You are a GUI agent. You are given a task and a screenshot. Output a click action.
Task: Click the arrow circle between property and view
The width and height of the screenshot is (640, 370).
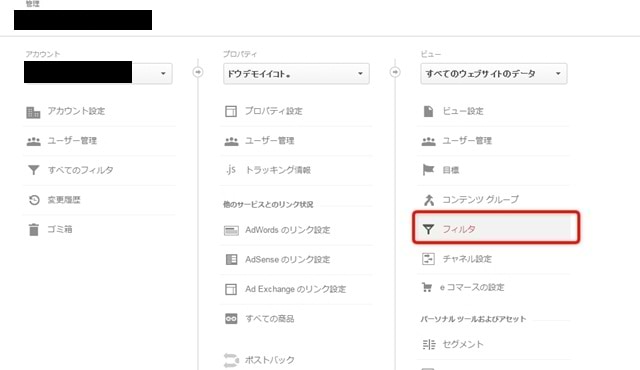tap(395, 72)
